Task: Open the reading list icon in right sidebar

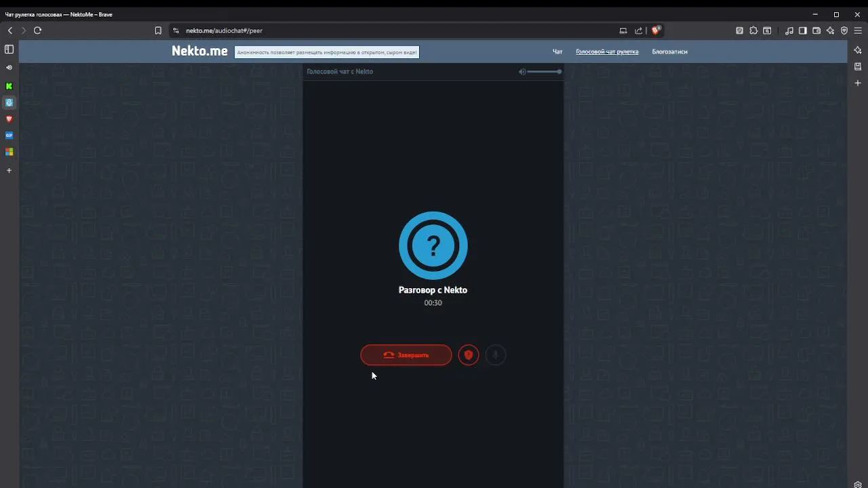Action: 858,66
